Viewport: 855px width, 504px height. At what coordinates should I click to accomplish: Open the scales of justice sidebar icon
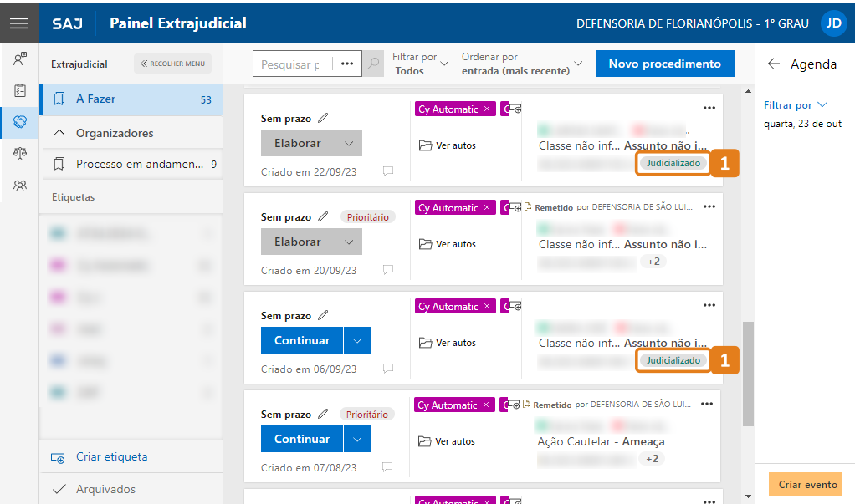pos(20,154)
